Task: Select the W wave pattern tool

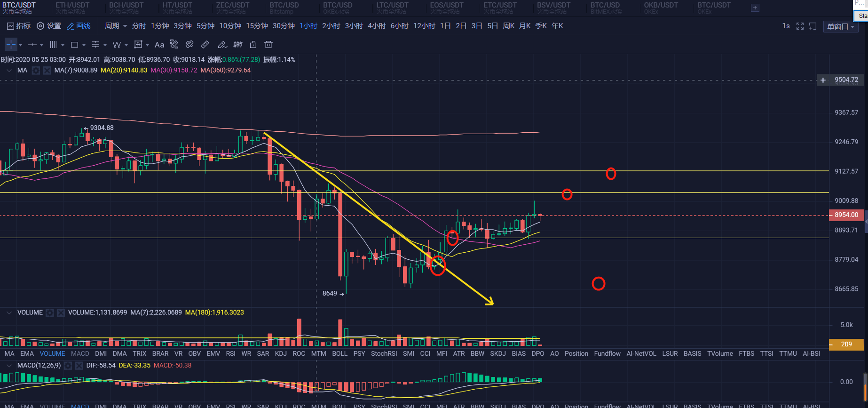Action: [x=117, y=45]
